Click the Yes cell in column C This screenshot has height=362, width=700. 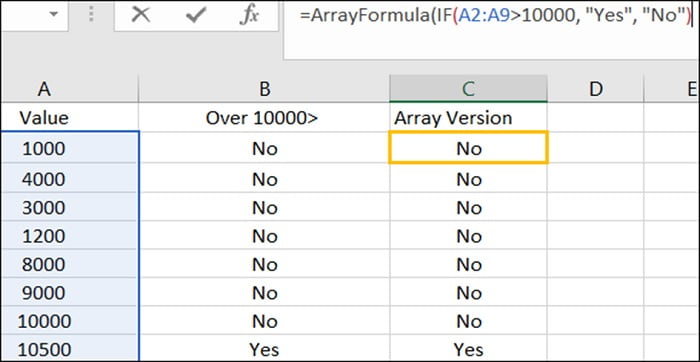pos(468,349)
